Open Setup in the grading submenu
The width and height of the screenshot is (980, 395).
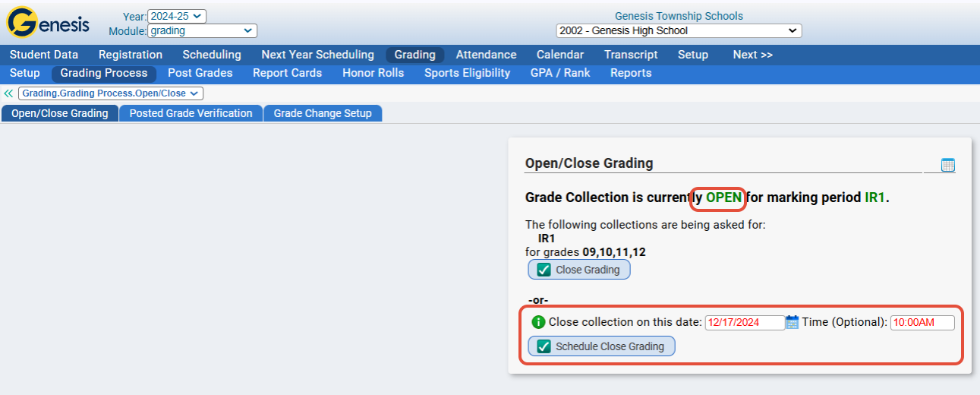24,73
